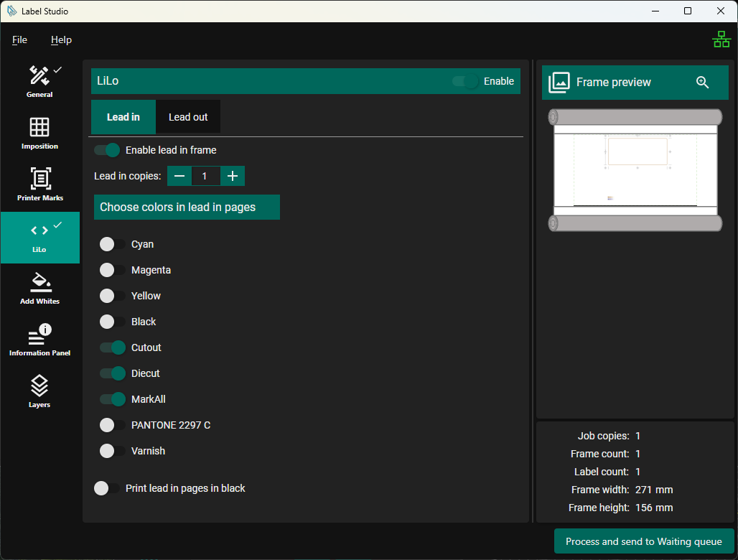Open the Layers section
This screenshot has height=560, width=738.
pyautogui.click(x=39, y=392)
